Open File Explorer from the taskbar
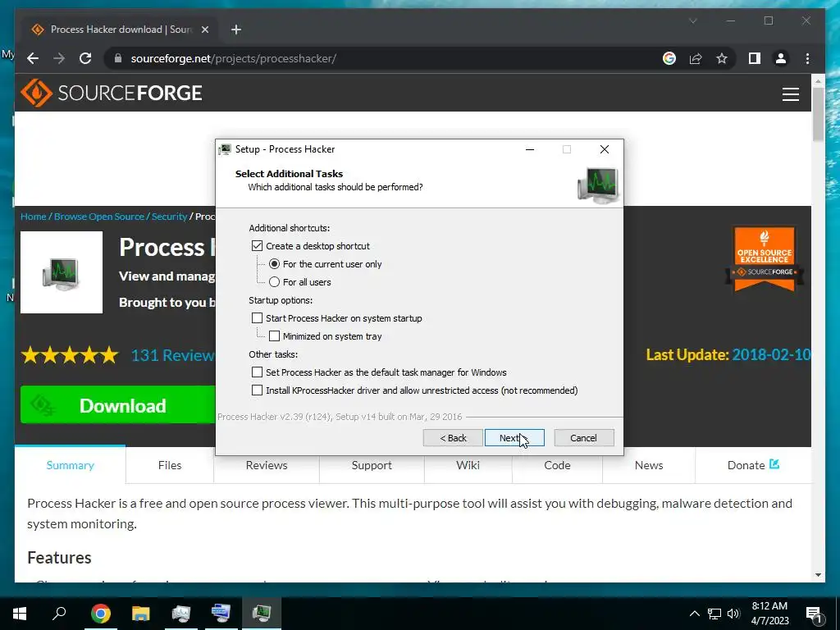Image resolution: width=840 pixels, height=630 pixels. click(141, 614)
